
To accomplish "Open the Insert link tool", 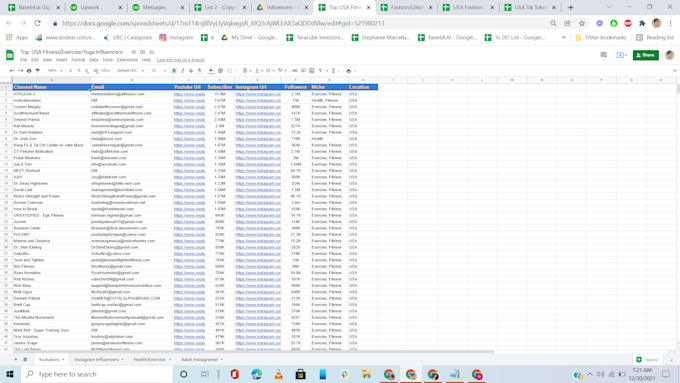I will (x=295, y=70).
